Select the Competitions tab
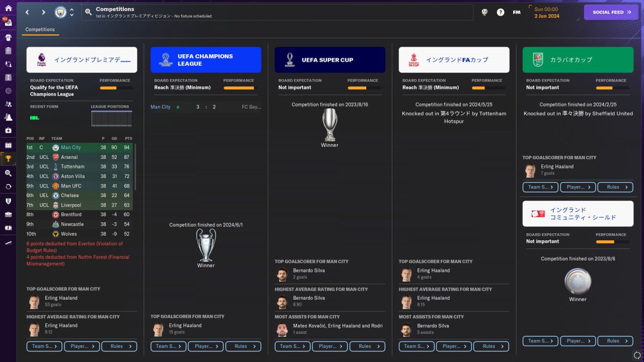644x362 pixels. pyautogui.click(x=40, y=30)
